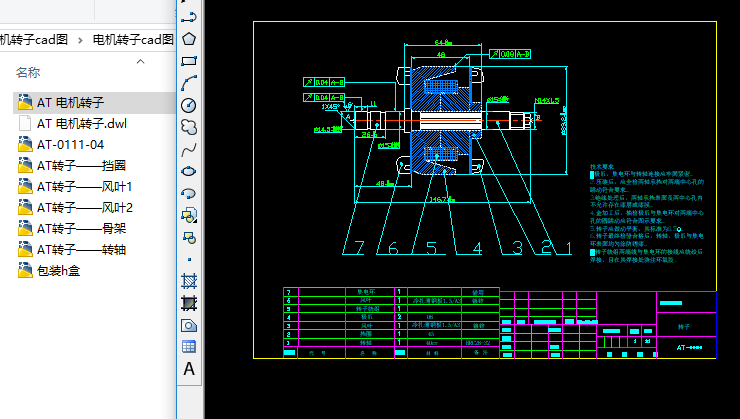Select the Multiline Text 'A' tool
This screenshot has width=740, height=419.
tap(188, 369)
